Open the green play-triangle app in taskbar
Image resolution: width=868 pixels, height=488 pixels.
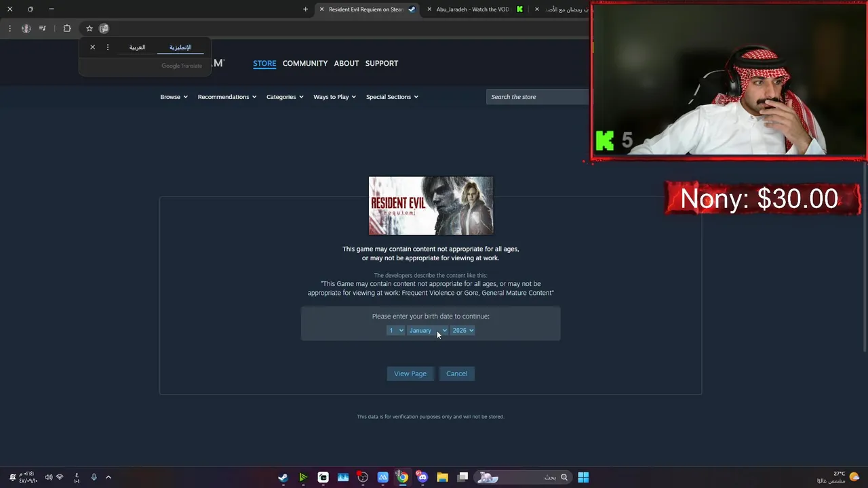pyautogui.click(x=303, y=477)
